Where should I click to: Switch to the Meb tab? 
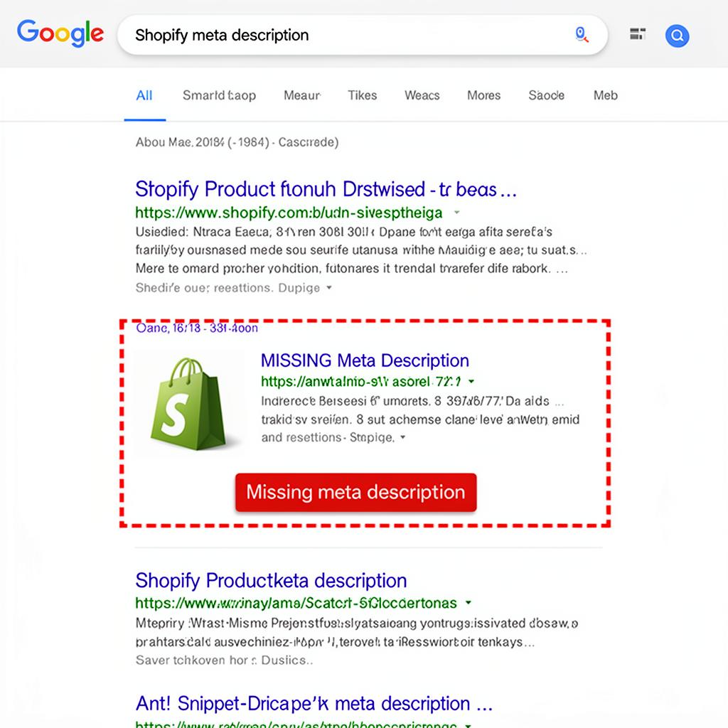pyautogui.click(x=606, y=96)
